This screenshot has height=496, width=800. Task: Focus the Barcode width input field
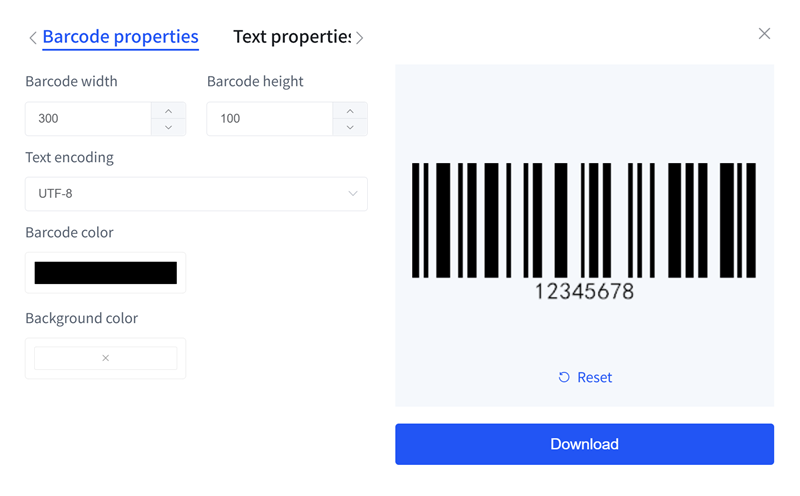tap(88, 119)
